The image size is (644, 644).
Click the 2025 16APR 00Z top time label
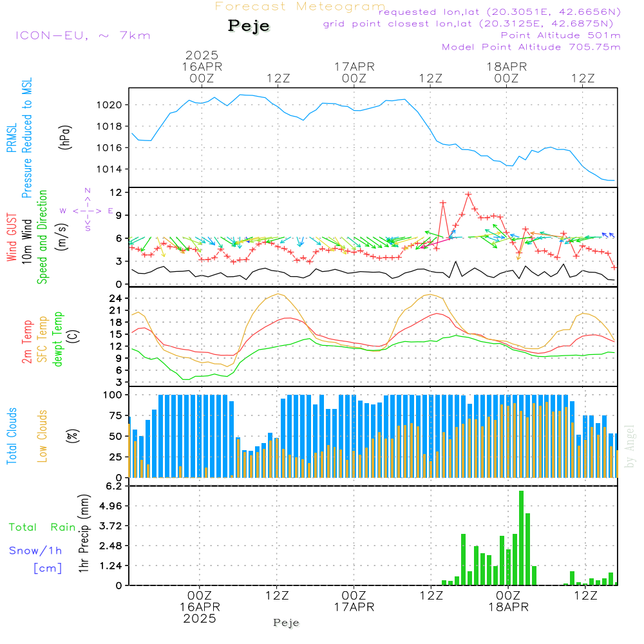(202, 66)
